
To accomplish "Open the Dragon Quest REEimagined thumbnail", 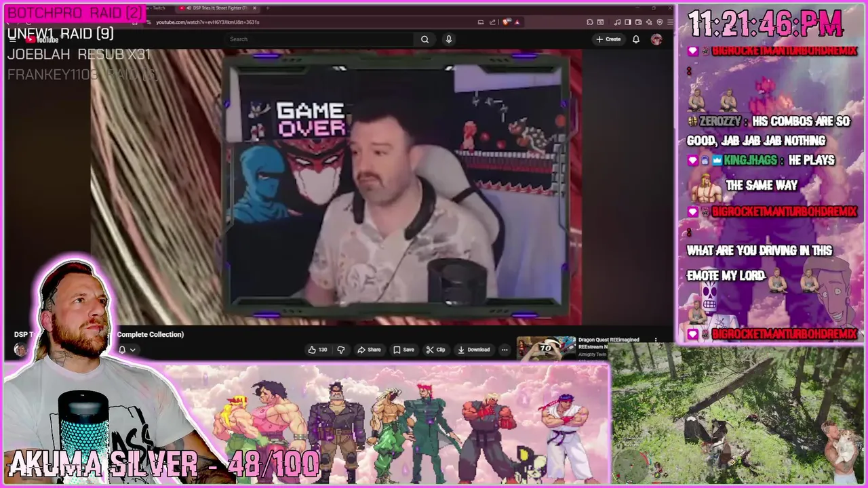I will (546, 348).
